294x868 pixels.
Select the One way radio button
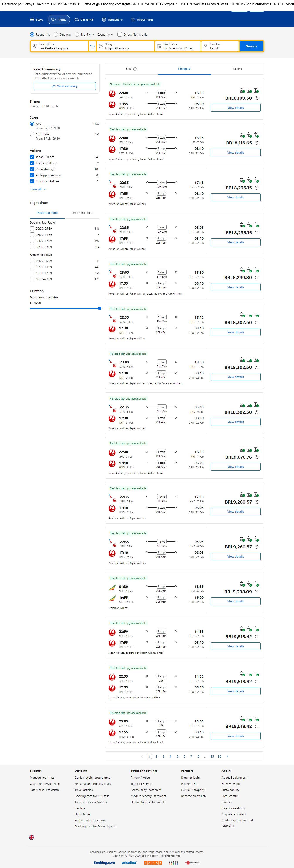[56, 34]
